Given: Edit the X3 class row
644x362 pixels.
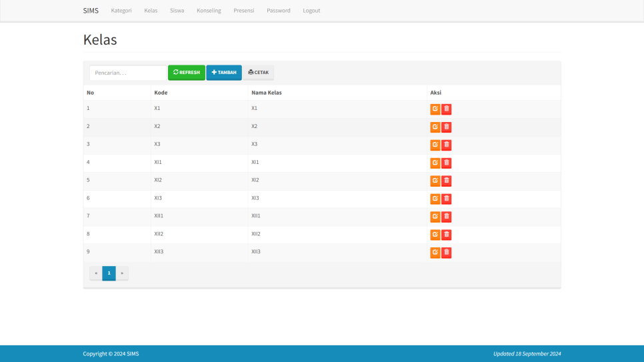Looking at the screenshot, I should tap(435, 145).
